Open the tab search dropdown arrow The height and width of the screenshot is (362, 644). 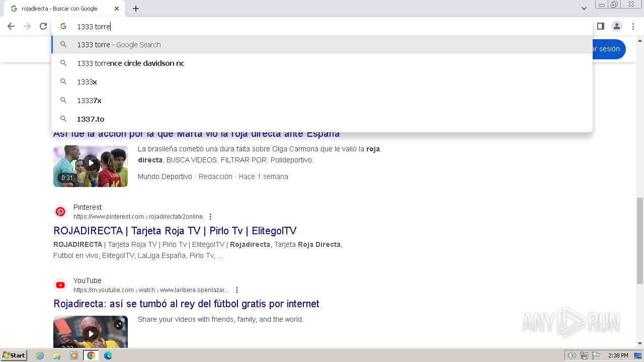[x=584, y=9]
